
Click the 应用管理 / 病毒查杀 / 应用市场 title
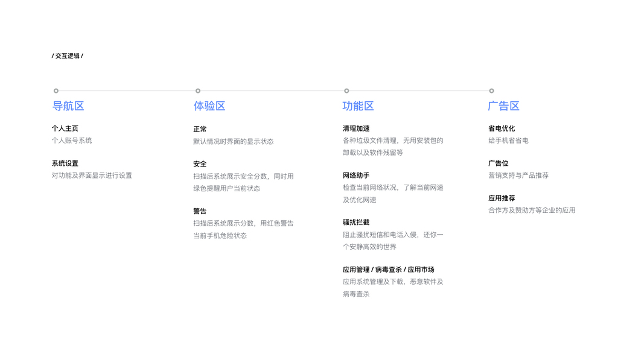click(x=389, y=270)
